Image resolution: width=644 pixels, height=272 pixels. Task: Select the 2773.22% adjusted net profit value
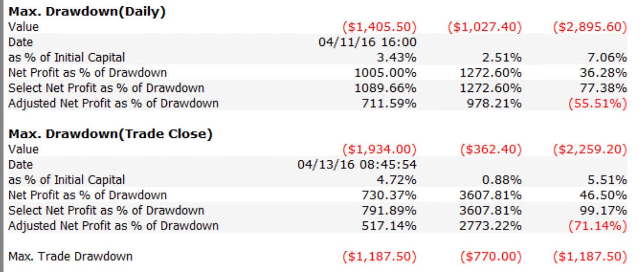(490, 226)
